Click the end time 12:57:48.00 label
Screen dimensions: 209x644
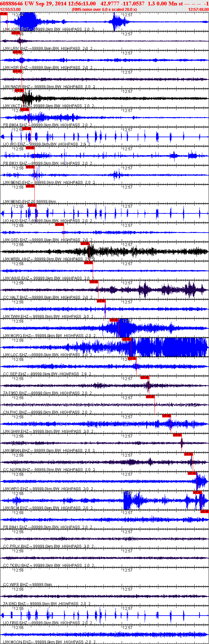(x=198, y=10)
